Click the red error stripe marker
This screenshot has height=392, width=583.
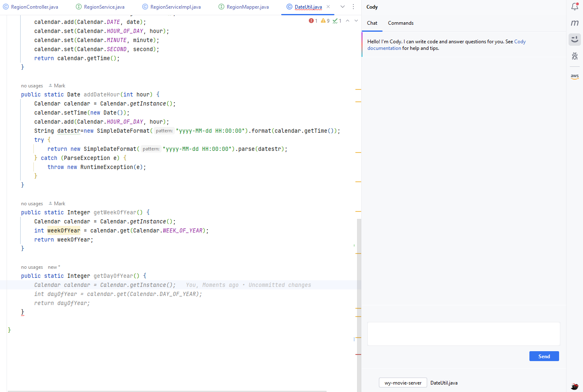[358, 354]
